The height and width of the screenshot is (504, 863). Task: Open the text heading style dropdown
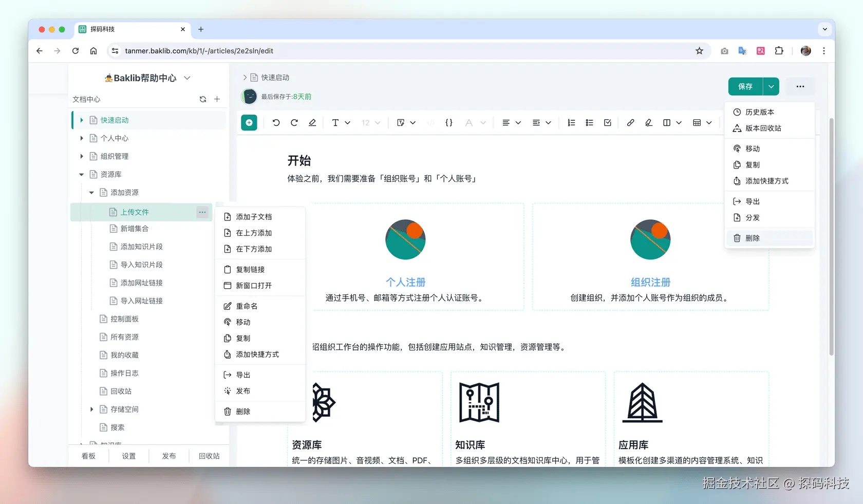tap(341, 123)
